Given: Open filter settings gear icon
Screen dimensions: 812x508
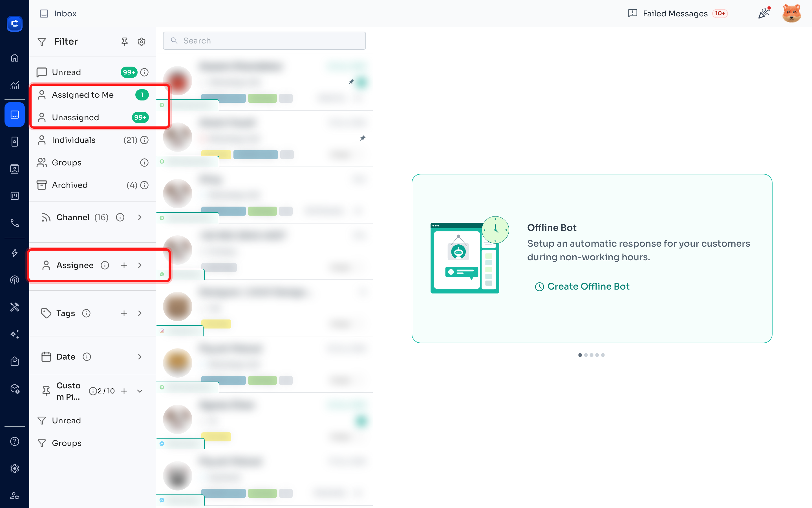Looking at the screenshot, I should tap(142, 42).
